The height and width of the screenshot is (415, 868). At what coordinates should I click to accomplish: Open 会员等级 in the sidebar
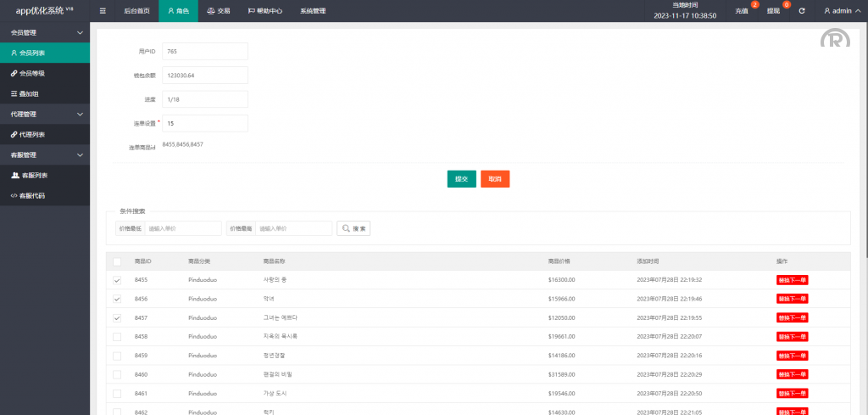point(32,73)
